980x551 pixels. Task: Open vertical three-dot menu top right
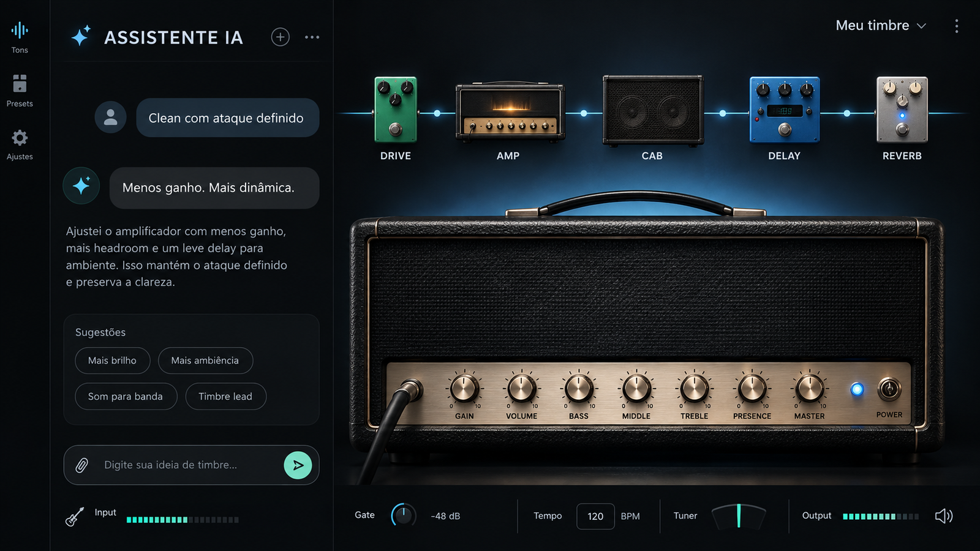tap(956, 26)
